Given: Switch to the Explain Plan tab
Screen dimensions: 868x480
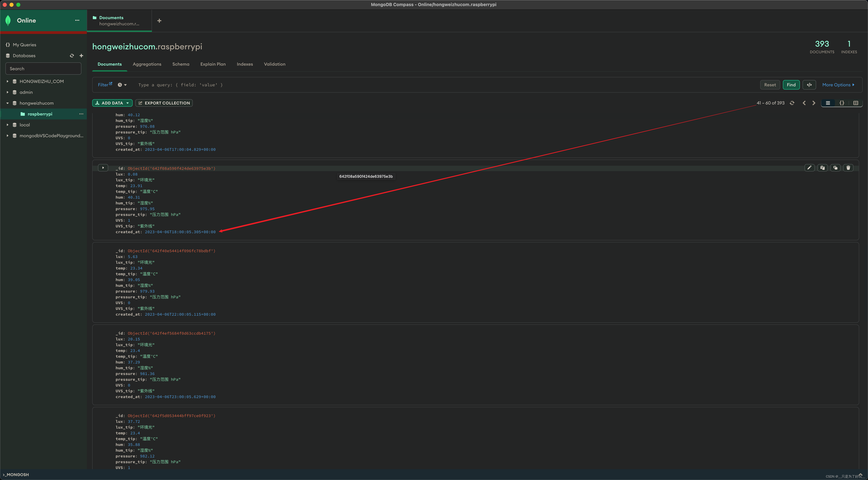Looking at the screenshot, I should [x=213, y=64].
